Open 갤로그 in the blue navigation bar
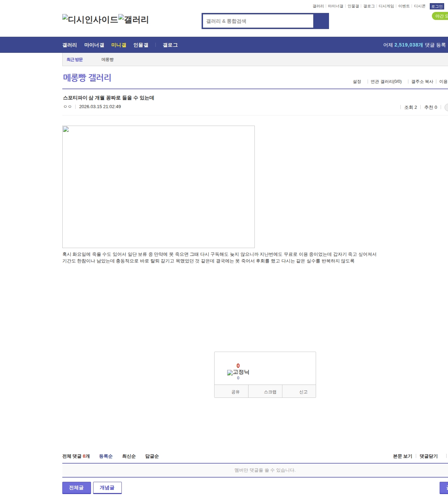 click(170, 45)
